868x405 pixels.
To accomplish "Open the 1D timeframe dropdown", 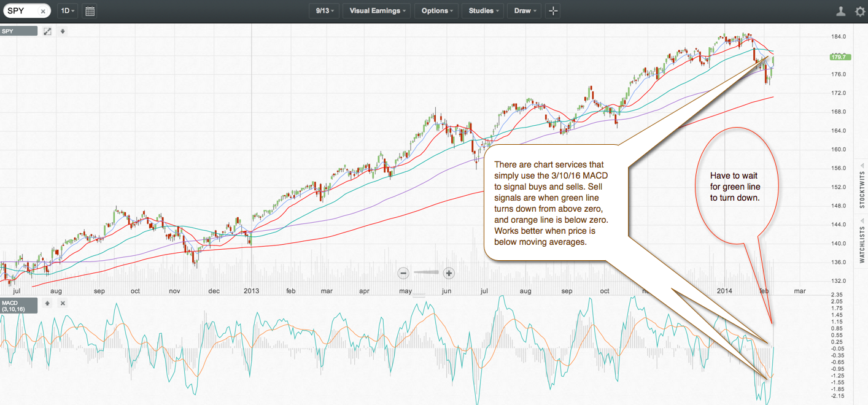I will click(x=67, y=10).
